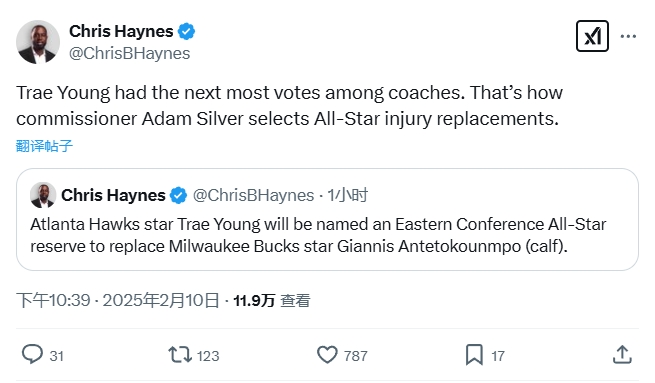View the 11.9万 查看 views count

pos(272,300)
